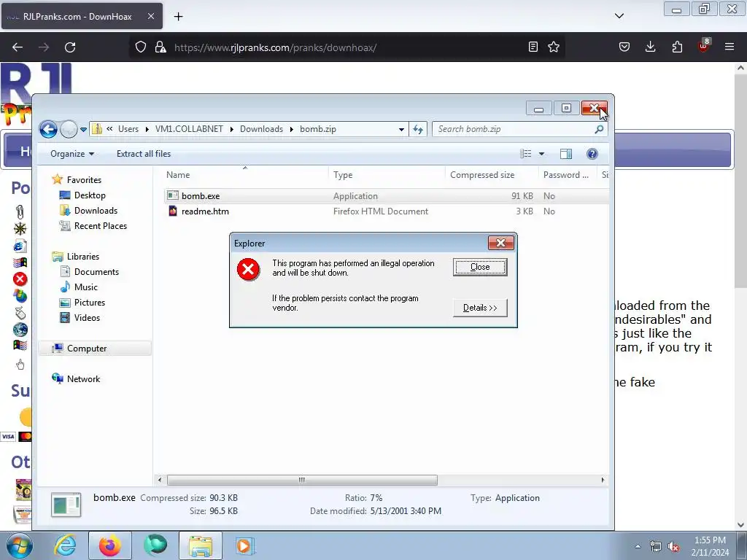This screenshot has height=560, width=747.
Task: Go back in Firefox
Action: click(18, 47)
